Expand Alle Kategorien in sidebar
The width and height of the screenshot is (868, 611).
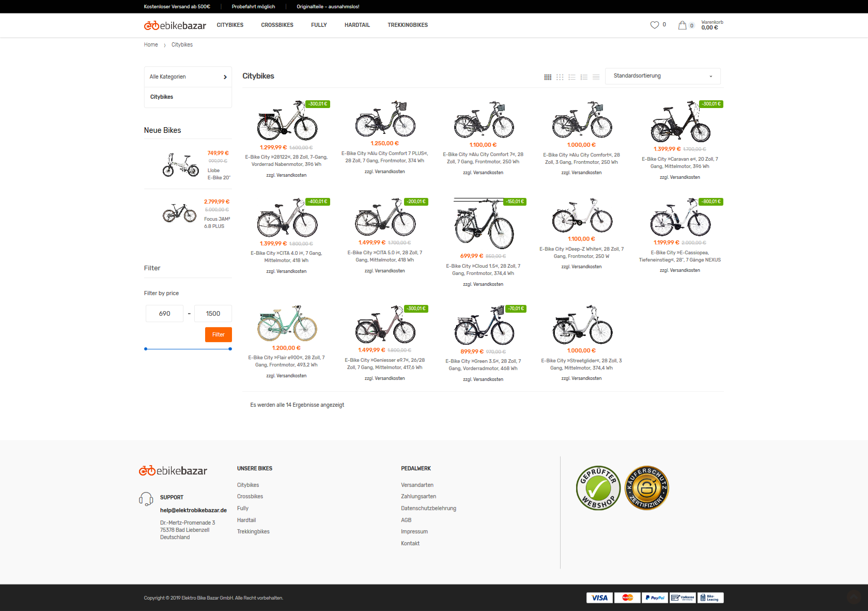pos(188,77)
